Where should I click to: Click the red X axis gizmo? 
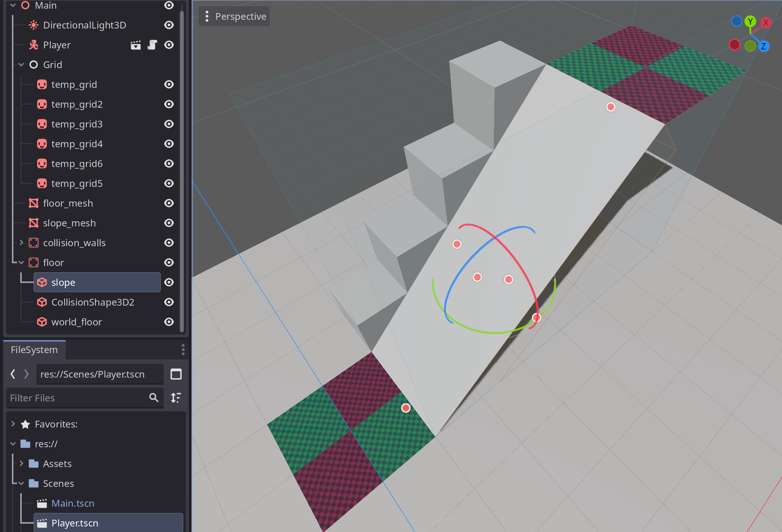[x=765, y=23]
